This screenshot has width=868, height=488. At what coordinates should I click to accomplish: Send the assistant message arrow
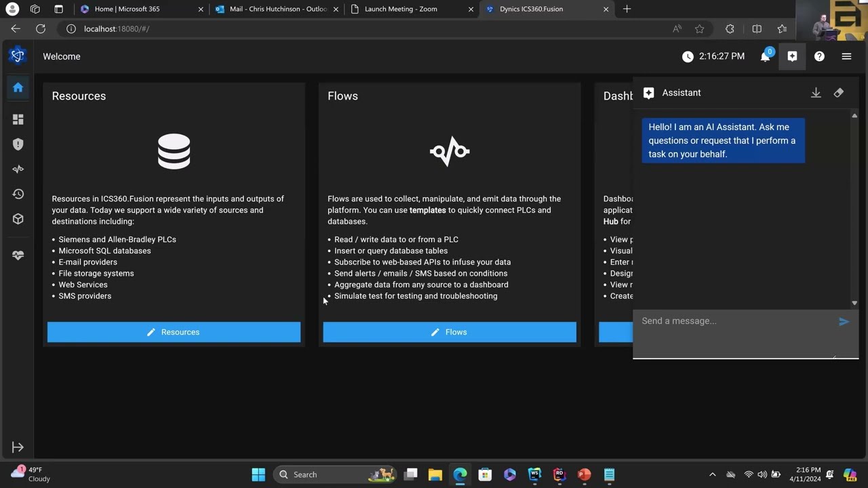point(844,322)
